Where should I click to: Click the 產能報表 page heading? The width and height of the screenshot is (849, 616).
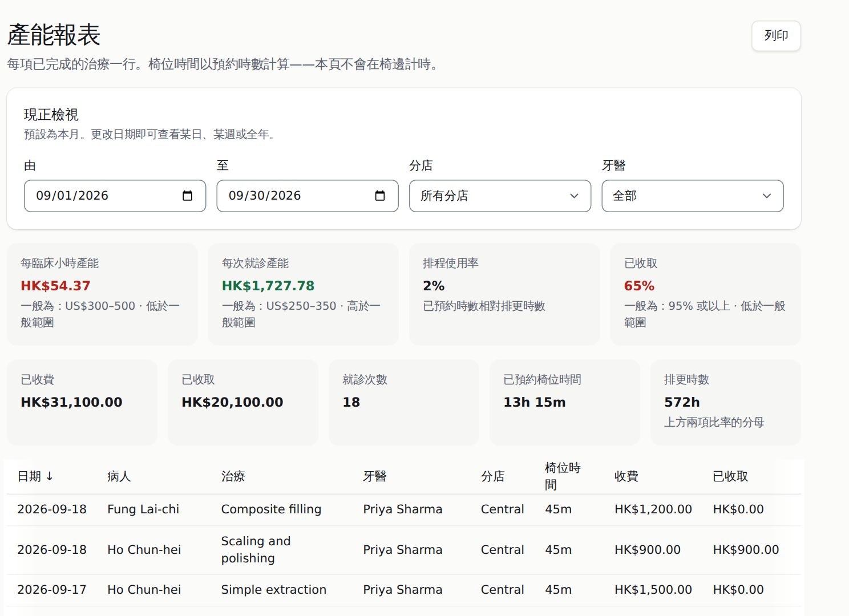pyautogui.click(x=54, y=35)
